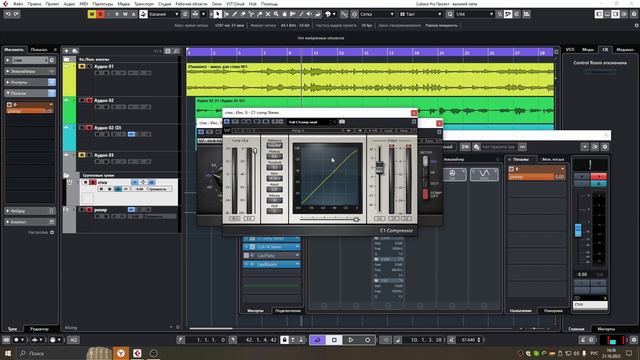Open the setup window layout gear
Viewport: 640px width, 360px height.
pos(634,14)
